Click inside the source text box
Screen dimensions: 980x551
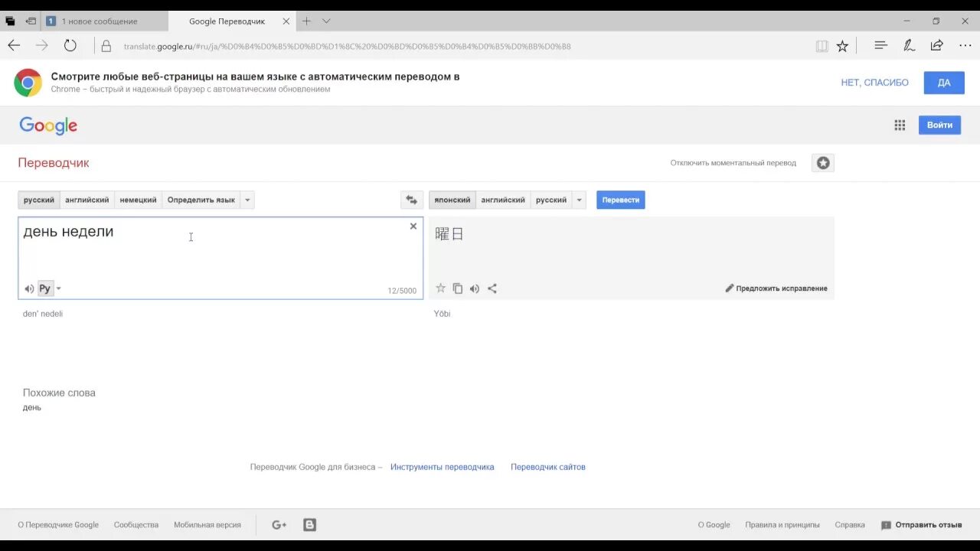coord(220,258)
